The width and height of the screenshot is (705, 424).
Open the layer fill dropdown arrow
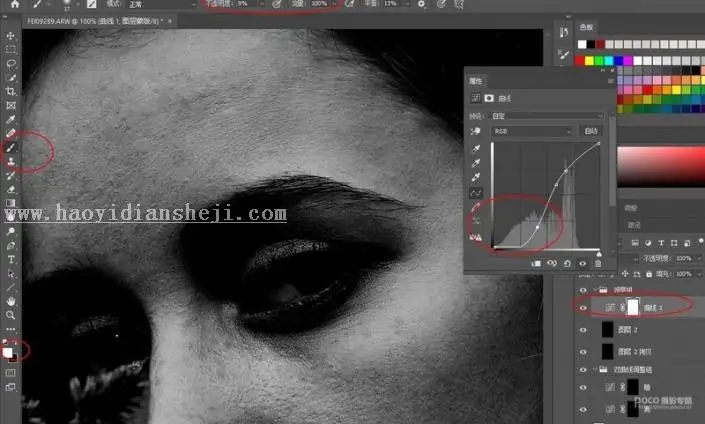(x=699, y=274)
